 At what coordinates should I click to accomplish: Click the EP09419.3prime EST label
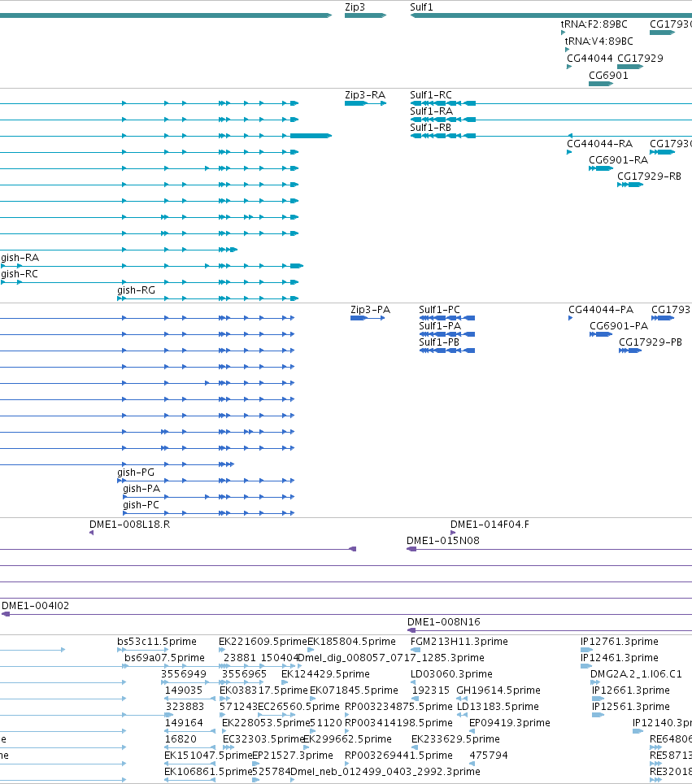pos(510,722)
